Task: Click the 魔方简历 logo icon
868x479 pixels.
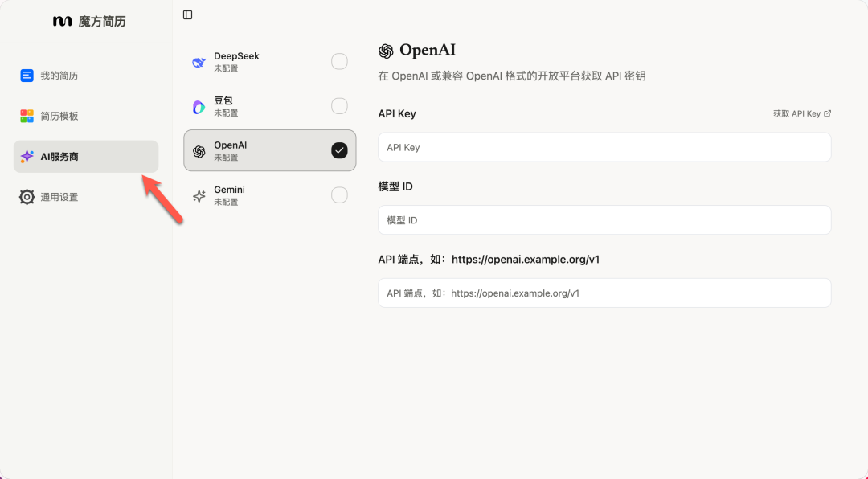Action: point(62,21)
